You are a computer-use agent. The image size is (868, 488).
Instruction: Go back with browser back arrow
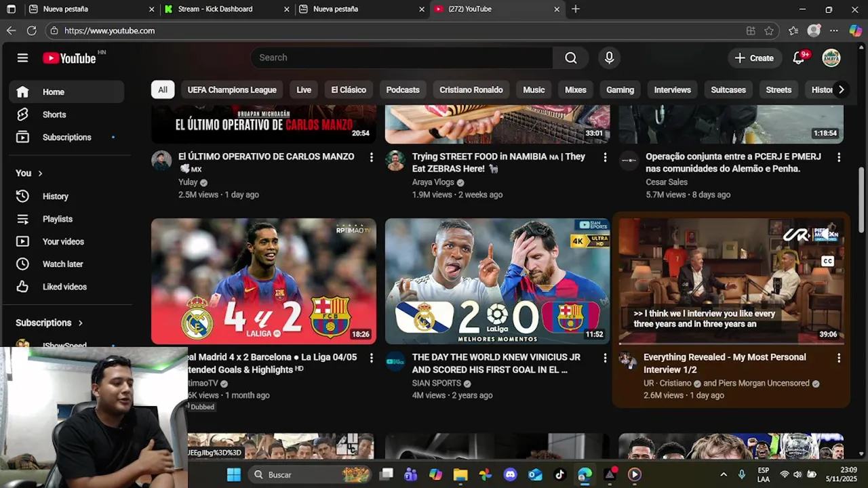click(x=11, y=30)
